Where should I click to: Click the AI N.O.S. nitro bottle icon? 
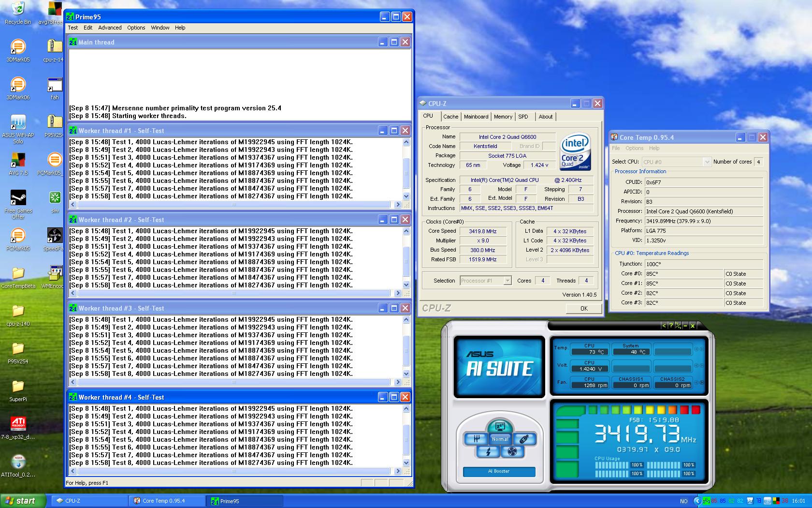point(524,439)
